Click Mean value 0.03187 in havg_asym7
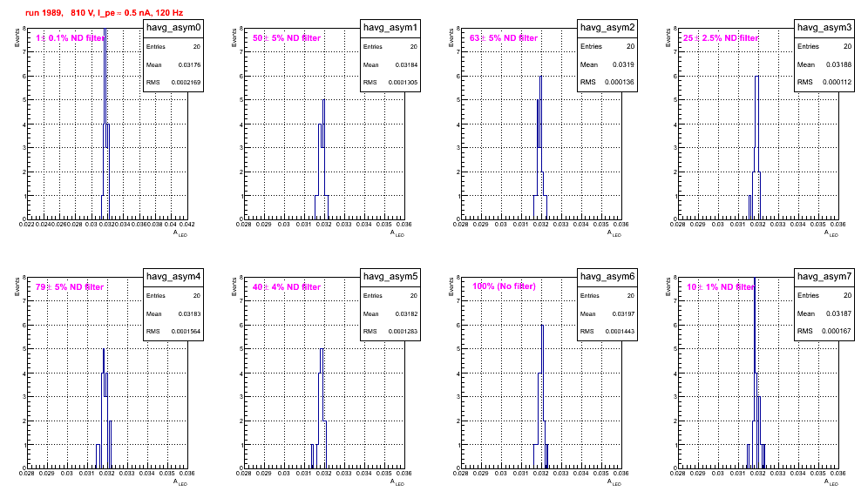This screenshot has width=868, height=498. (x=838, y=313)
